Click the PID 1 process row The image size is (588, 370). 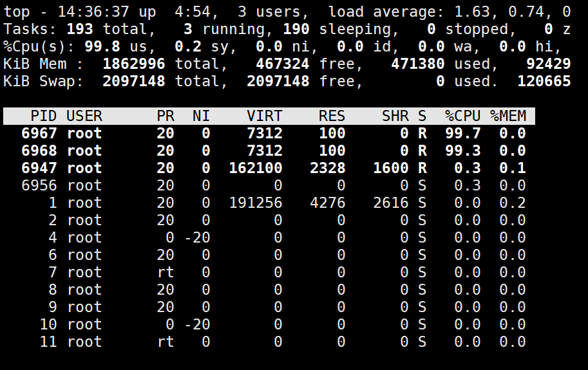269,203
